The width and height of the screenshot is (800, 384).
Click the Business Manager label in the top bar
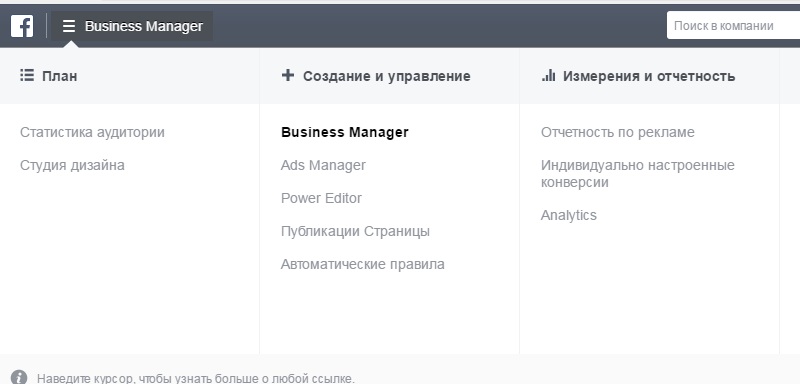(144, 26)
